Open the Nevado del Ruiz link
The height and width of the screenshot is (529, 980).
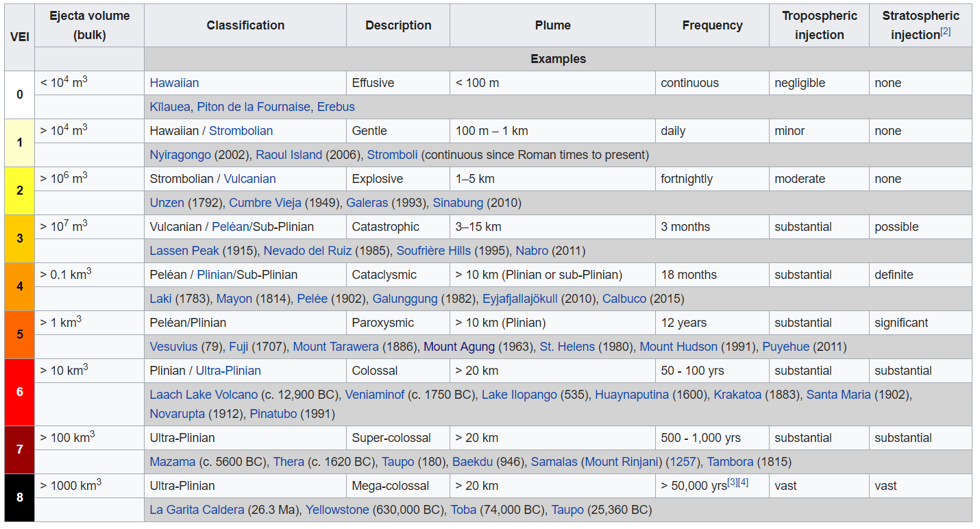(307, 251)
